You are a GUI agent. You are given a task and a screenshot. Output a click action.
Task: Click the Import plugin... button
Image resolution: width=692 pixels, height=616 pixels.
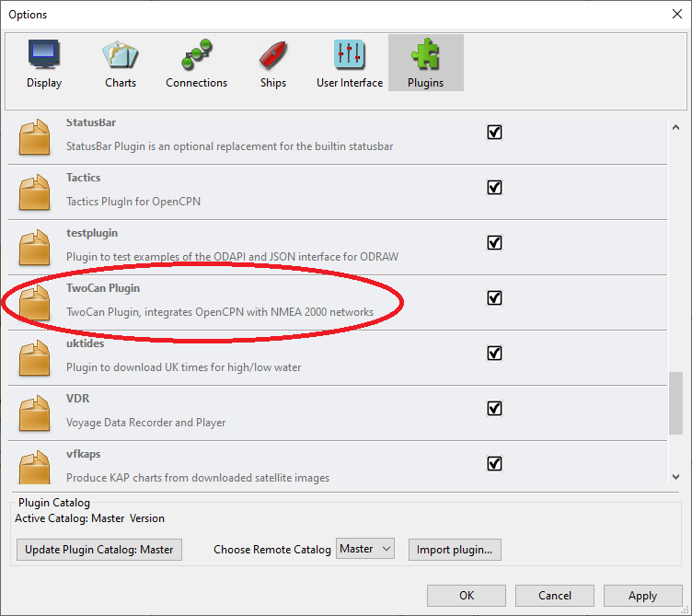[455, 550]
